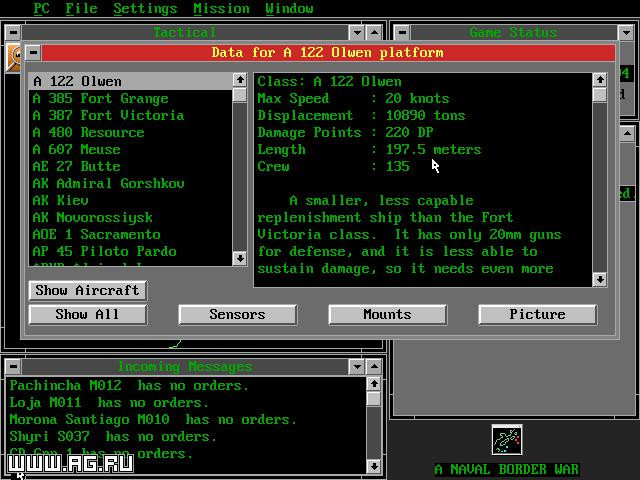Click Incoming Messages up-arrow maximize button

click(374, 366)
